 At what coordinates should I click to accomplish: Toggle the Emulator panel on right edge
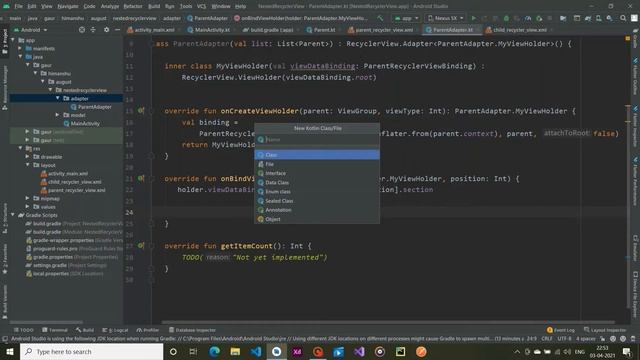pyautogui.click(x=635, y=247)
